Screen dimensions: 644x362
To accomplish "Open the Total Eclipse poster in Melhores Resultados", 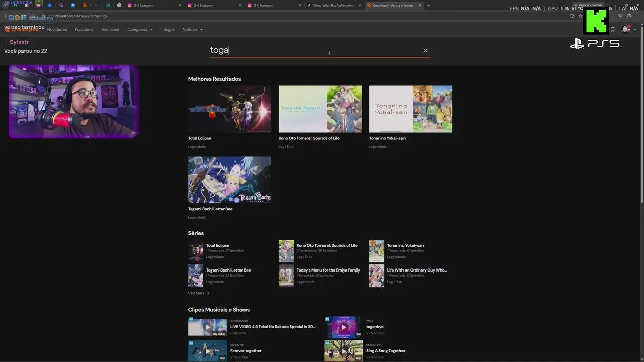I will click(229, 109).
